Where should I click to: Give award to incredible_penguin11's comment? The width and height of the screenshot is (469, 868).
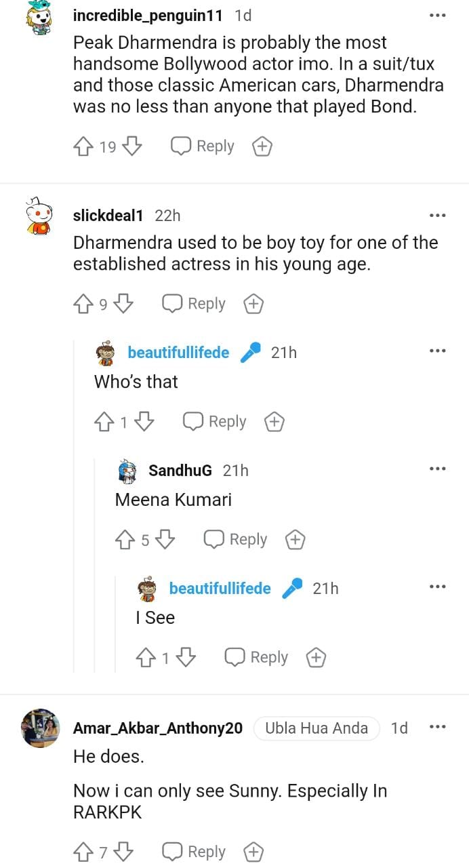click(262, 146)
